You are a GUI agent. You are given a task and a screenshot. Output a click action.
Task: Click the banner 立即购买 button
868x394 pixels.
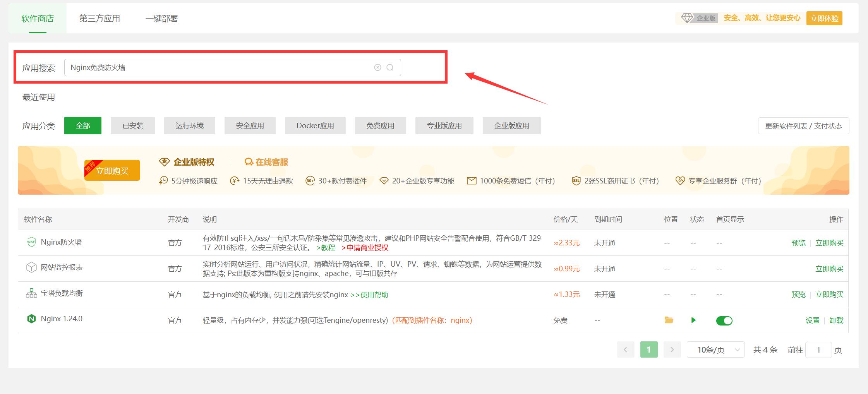click(112, 170)
